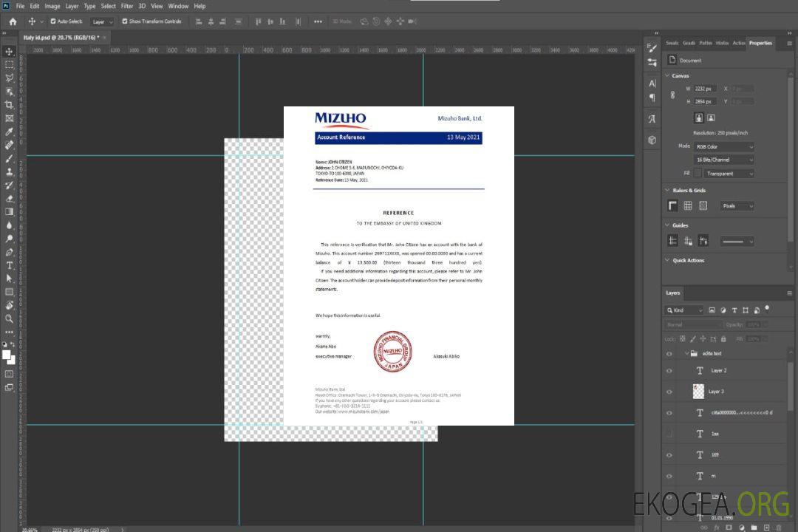Screen dimensions: 798x532
Task: Collapse the Canvas section
Action: pos(667,75)
